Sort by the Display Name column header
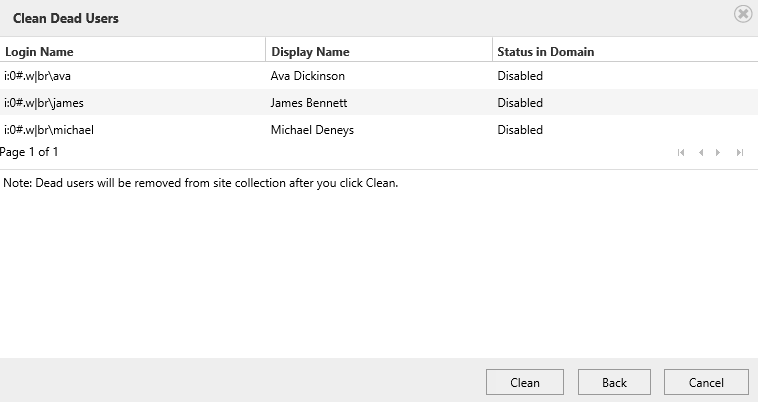Image resolution: width=758 pixels, height=402 pixels. point(310,52)
